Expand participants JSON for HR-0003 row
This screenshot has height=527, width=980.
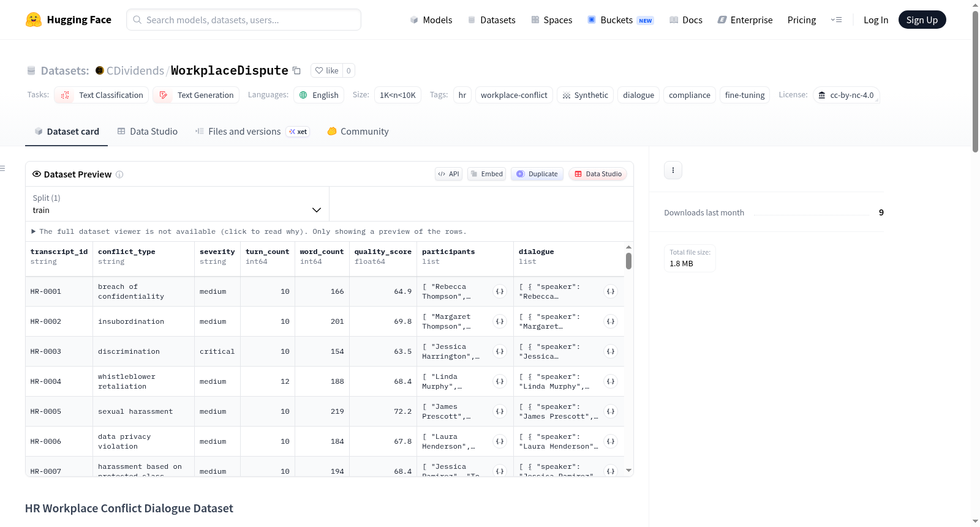pyautogui.click(x=500, y=351)
